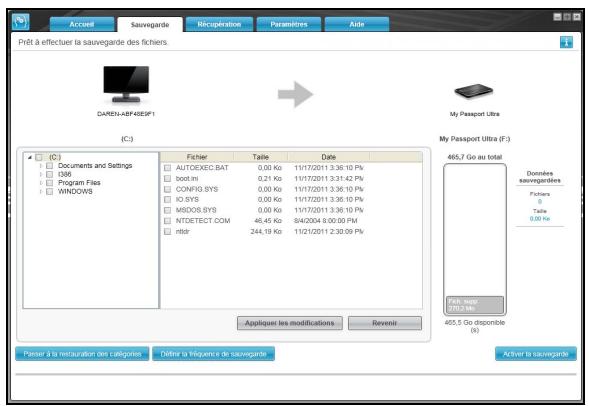Click the drive capacity gauge bar
Screen dimensions: 589x406
tap(475, 240)
